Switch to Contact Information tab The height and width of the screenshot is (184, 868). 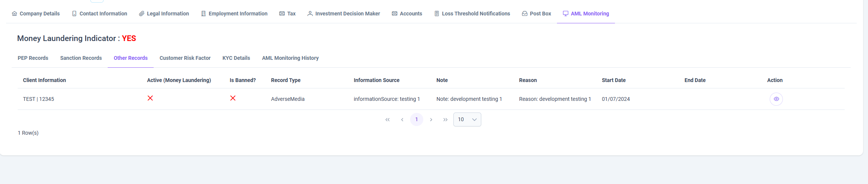pos(100,14)
